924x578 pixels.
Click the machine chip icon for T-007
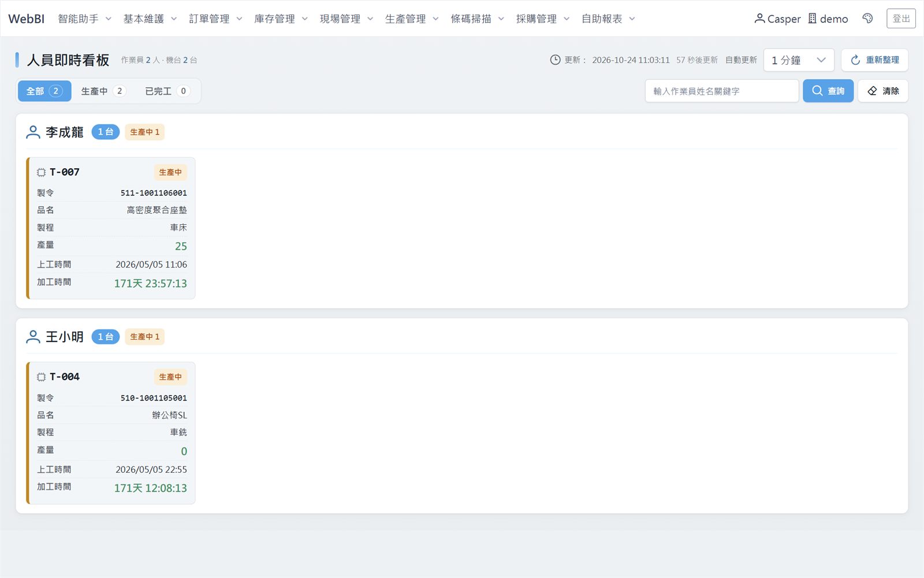point(41,172)
